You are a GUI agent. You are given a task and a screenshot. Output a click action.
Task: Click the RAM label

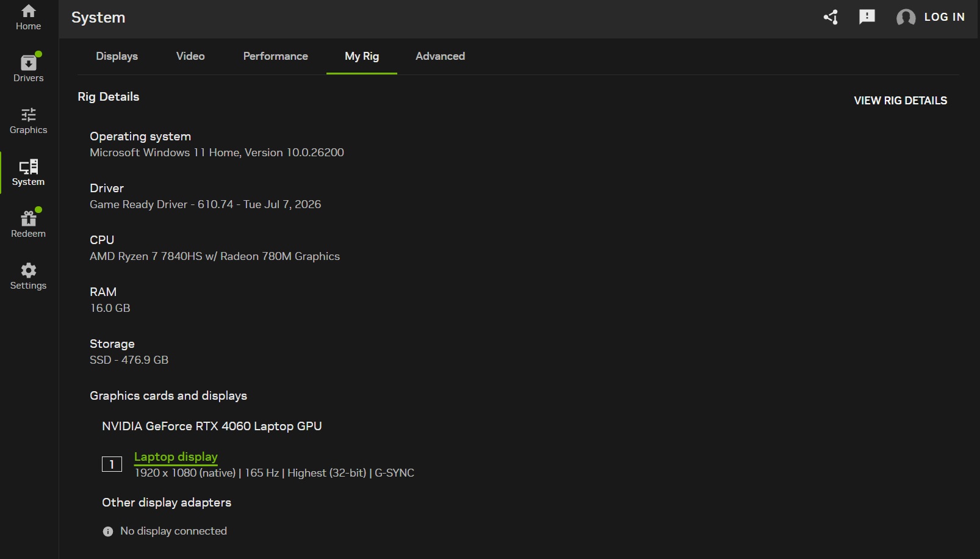tap(103, 292)
